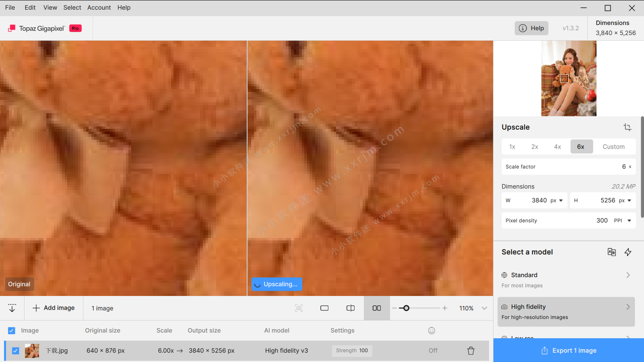
Task: Click the Scale factor input field
Action: pos(569,167)
